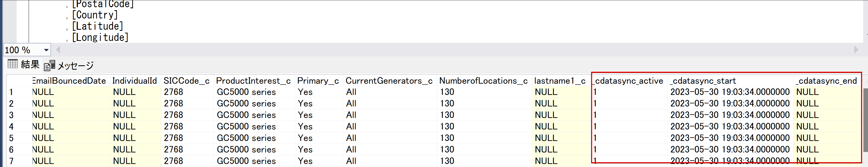Select the _cdatasync_end column header
Screen dimensions: 868x167
tap(826, 81)
